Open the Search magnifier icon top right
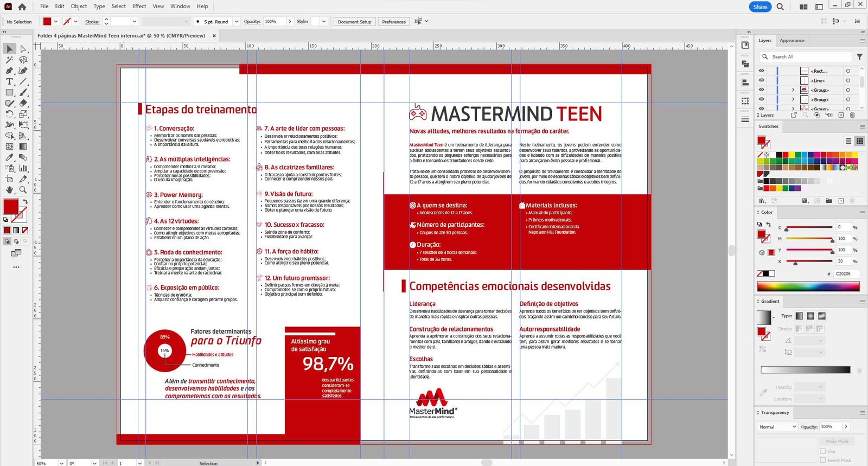This screenshot has height=466, width=868. click(780, 7)
